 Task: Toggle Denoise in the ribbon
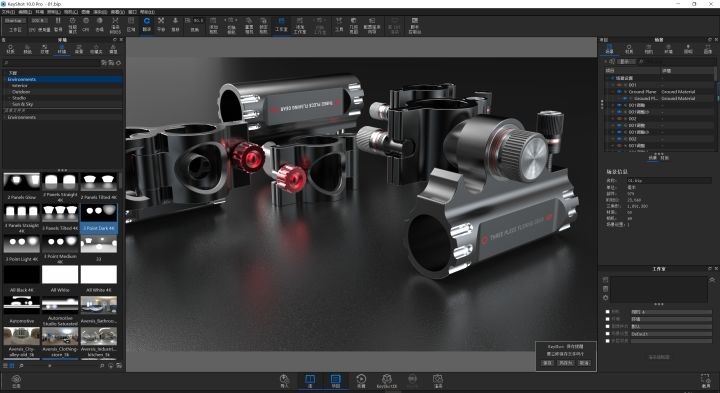click(x=100, y=24)
